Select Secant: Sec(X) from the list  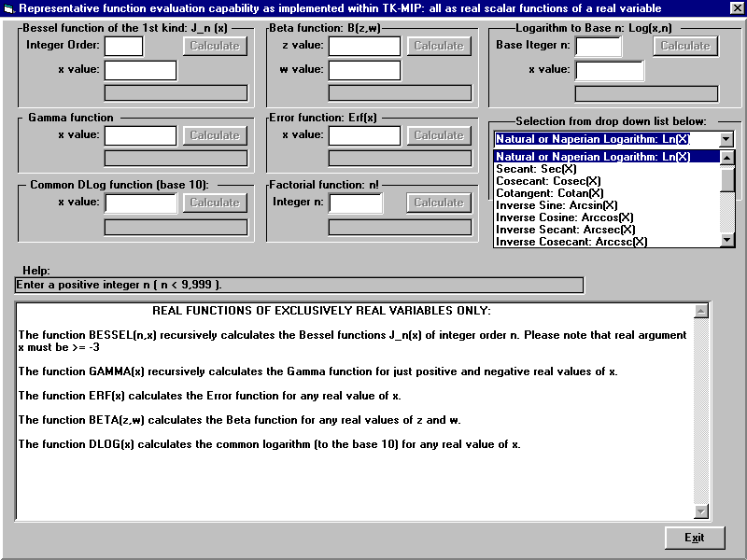pos(607,169)
